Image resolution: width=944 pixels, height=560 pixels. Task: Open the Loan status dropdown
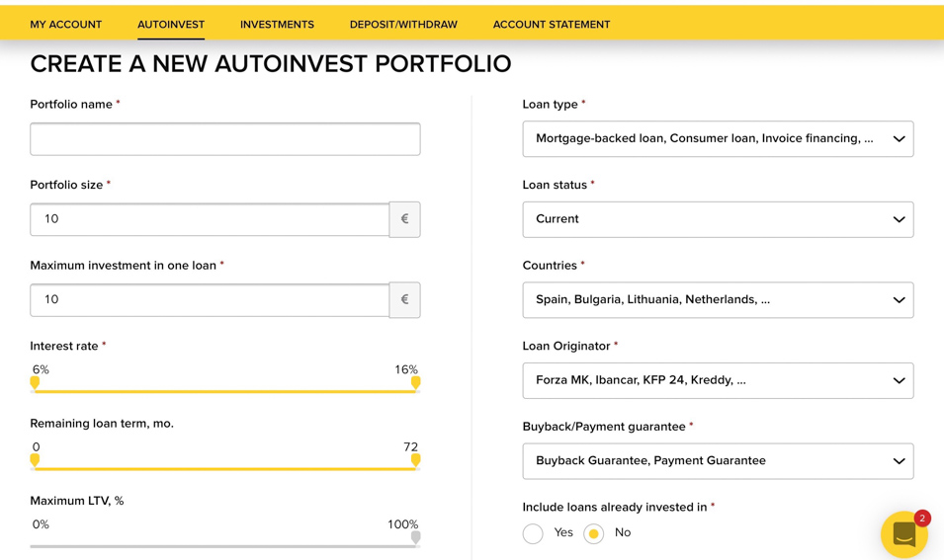718,219
